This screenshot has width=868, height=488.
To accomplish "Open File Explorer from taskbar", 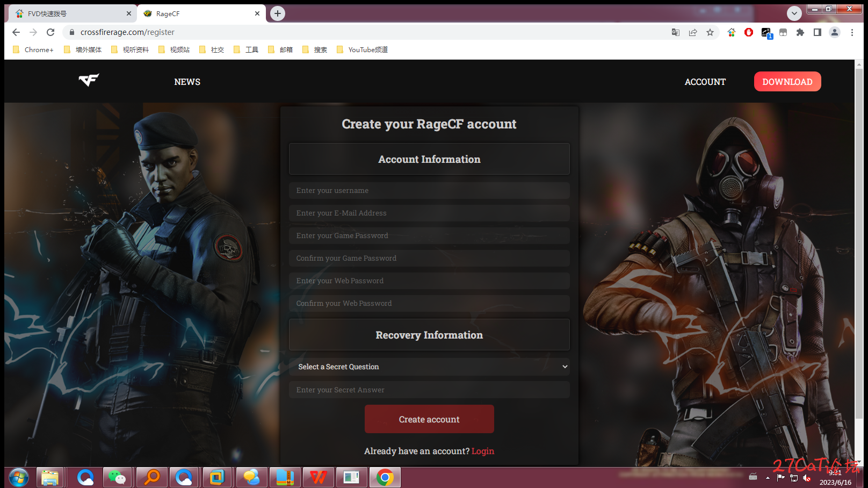I will (50, 477).
